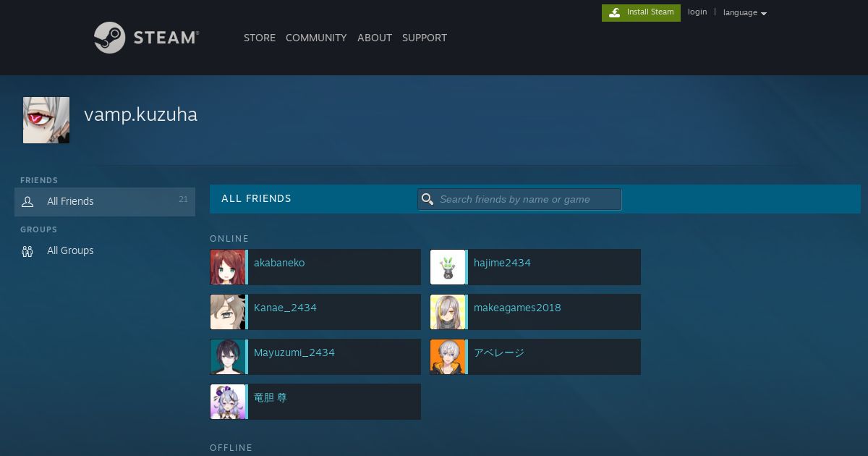Open Kanae_2434's avatar
The width and height of the screenshot is (868, 456).
coord(228,312)
